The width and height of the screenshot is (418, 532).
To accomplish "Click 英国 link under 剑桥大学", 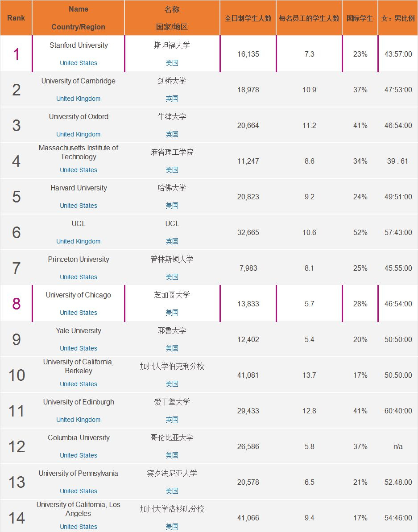I will pos(172,99).
